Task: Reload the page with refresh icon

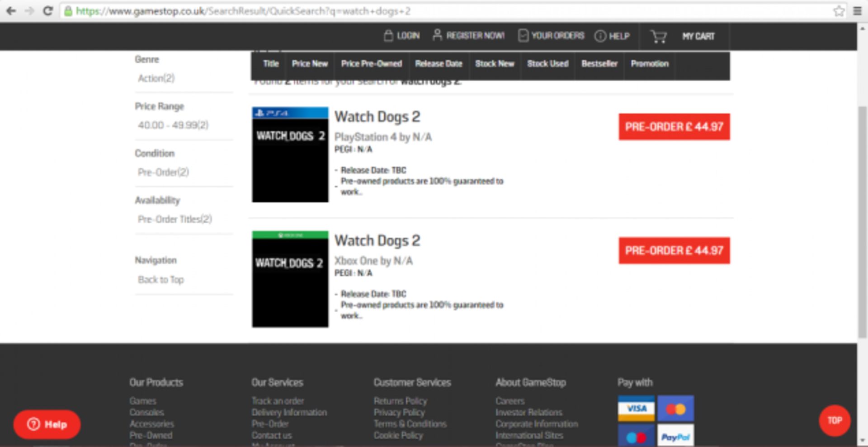Action: click(47, 11)
